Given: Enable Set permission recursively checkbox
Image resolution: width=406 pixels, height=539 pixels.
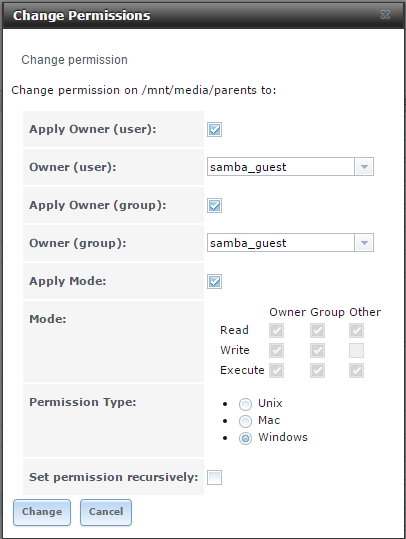Looking at the screenshot, I should point(214,477).
